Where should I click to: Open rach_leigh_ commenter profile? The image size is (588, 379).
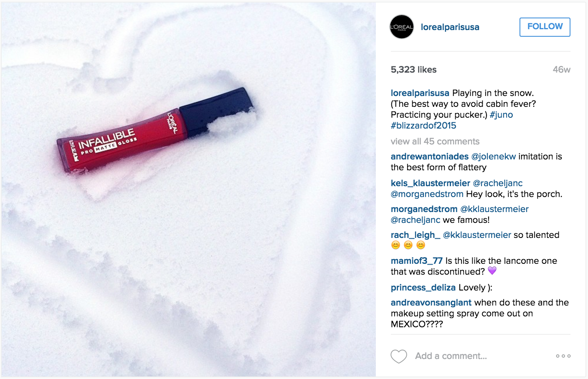tap(416, 235)
